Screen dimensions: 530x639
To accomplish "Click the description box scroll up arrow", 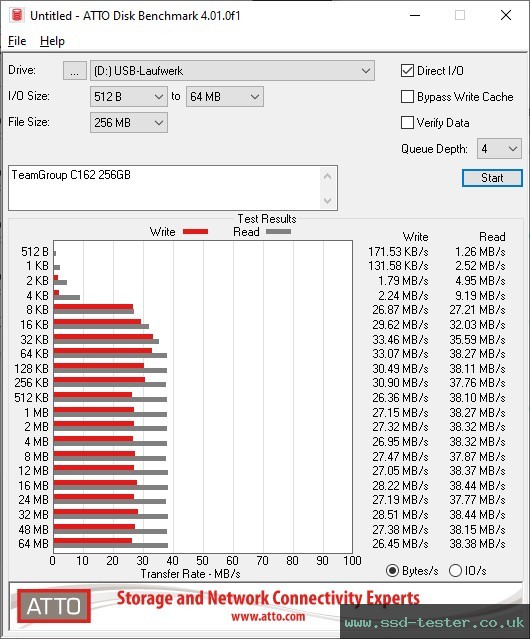I will click(328, 176).
